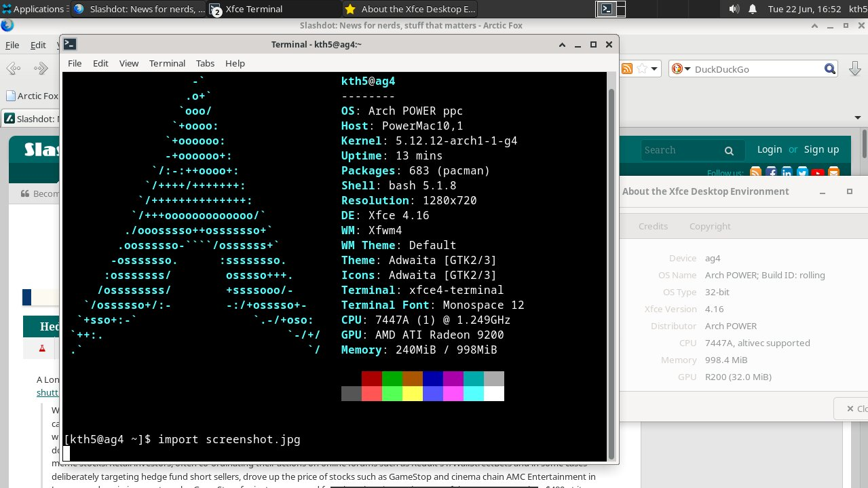868x488 pixels.
Task: Click Slashdot's LinkedIn follow icon
Action: pyautogui.click(x=787, y=173)
